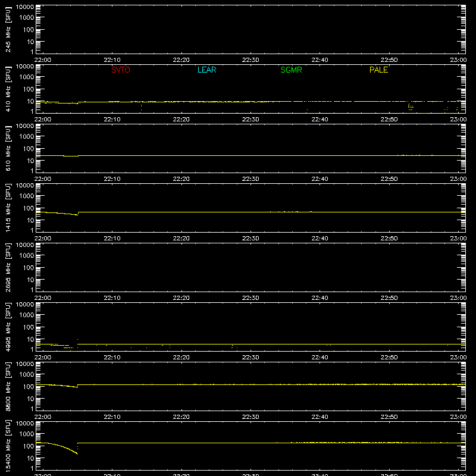Click 22:30 under the 245 MHz panel
476x476 pixels.
(x=250, y=60)
